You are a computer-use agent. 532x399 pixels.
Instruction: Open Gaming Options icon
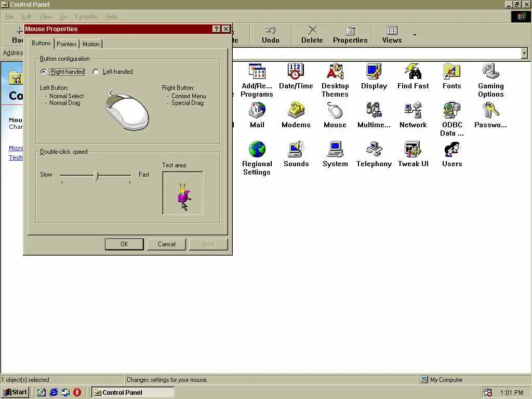pos(490,81)
